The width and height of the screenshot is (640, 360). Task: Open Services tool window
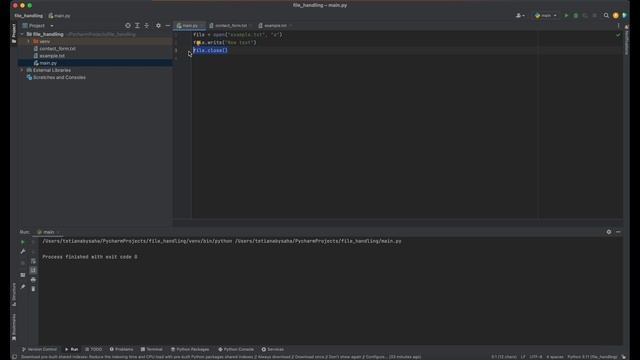[273, 349]
